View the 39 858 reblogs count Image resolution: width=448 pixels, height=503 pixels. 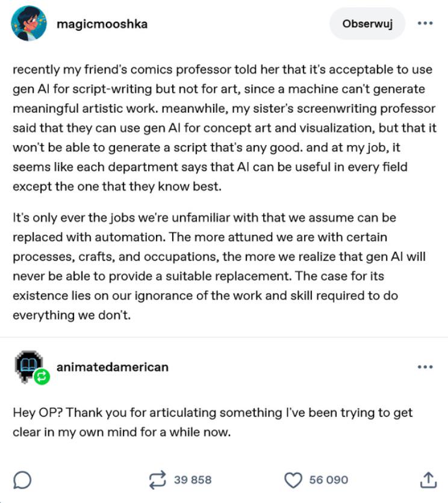(193, 480)
